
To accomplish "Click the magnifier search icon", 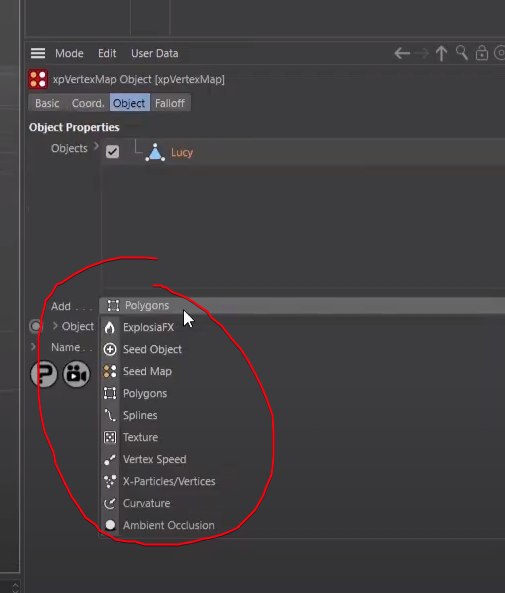I will coord(462,53).
